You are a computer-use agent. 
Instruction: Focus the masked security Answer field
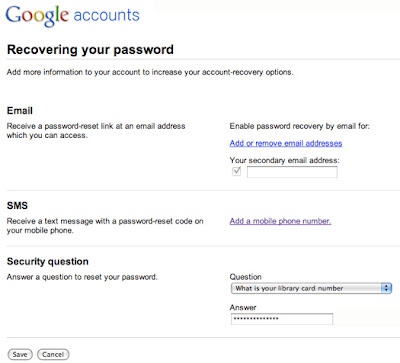[282, 319]
